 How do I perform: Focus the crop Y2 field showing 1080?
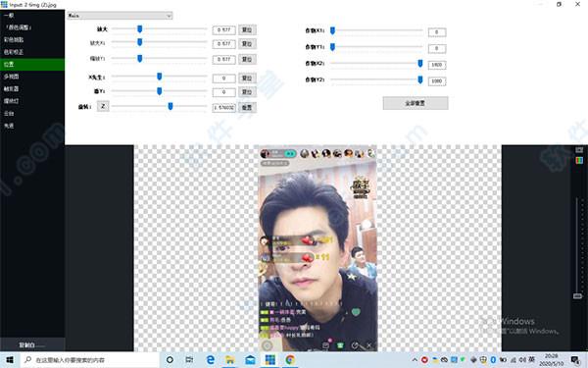[x=437, y=81]
